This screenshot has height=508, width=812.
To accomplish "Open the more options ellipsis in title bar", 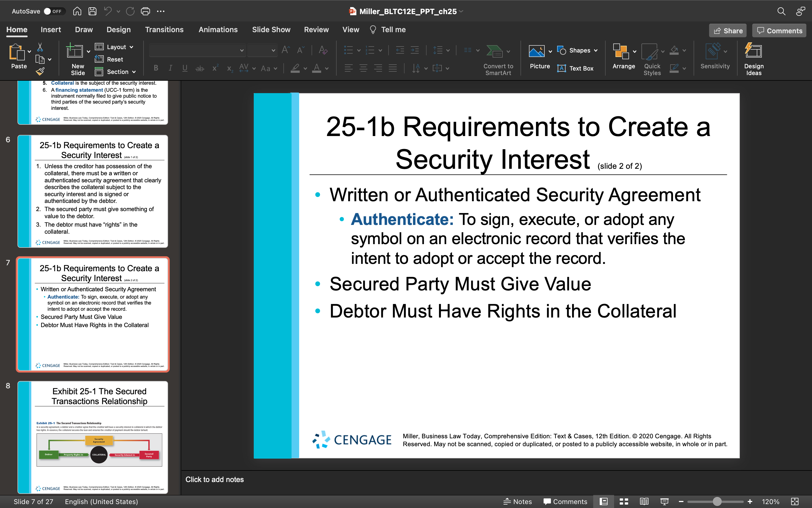I will (x=161, y=11).
